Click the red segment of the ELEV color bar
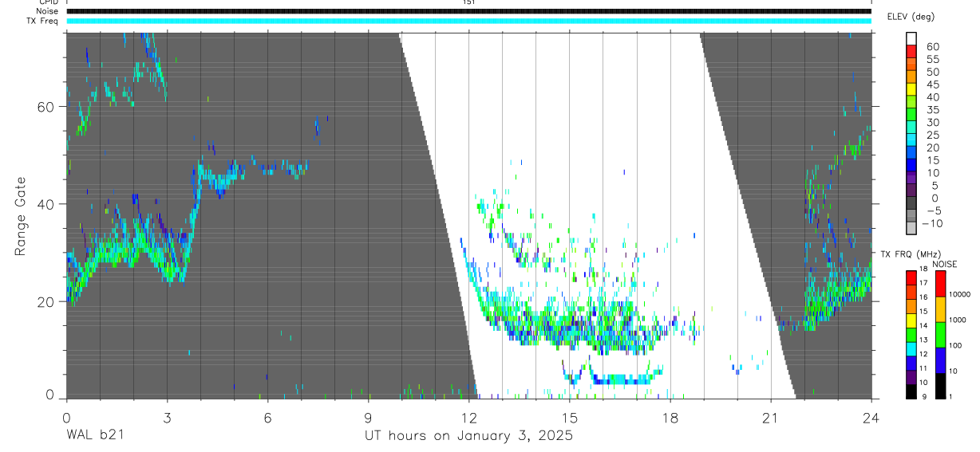Viewport: 980px width, 452px height. coord(911,52)
